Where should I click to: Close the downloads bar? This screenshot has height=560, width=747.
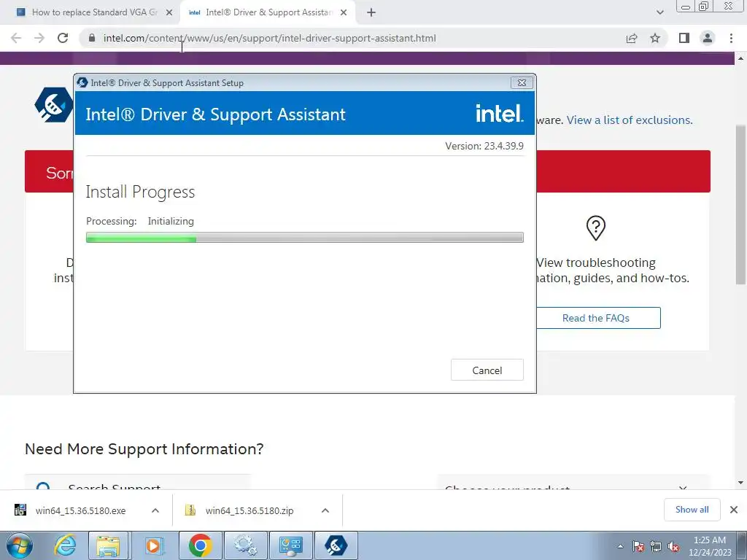(x=734, y=510)
